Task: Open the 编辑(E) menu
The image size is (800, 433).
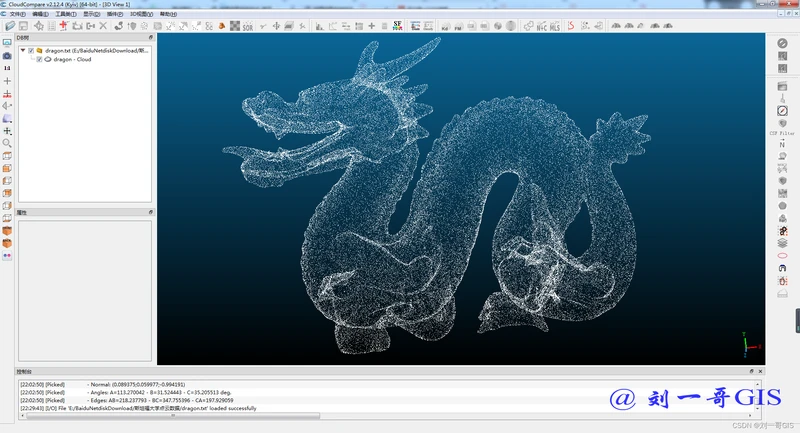Action: pos(40,14)
